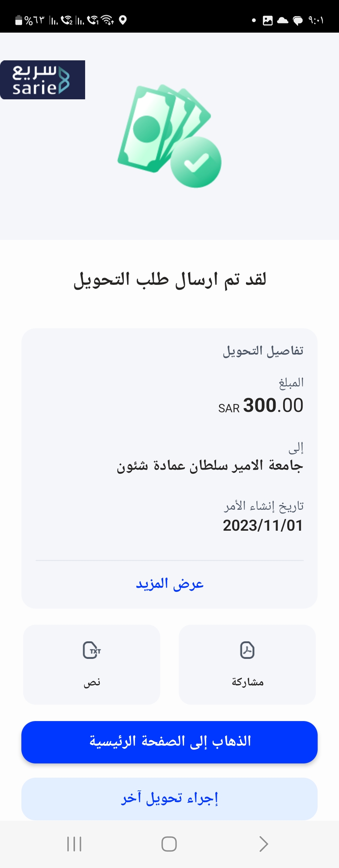Tap the Android home button
The height and width of the screenshot is (868, 339).
click(x=169, y=844)
